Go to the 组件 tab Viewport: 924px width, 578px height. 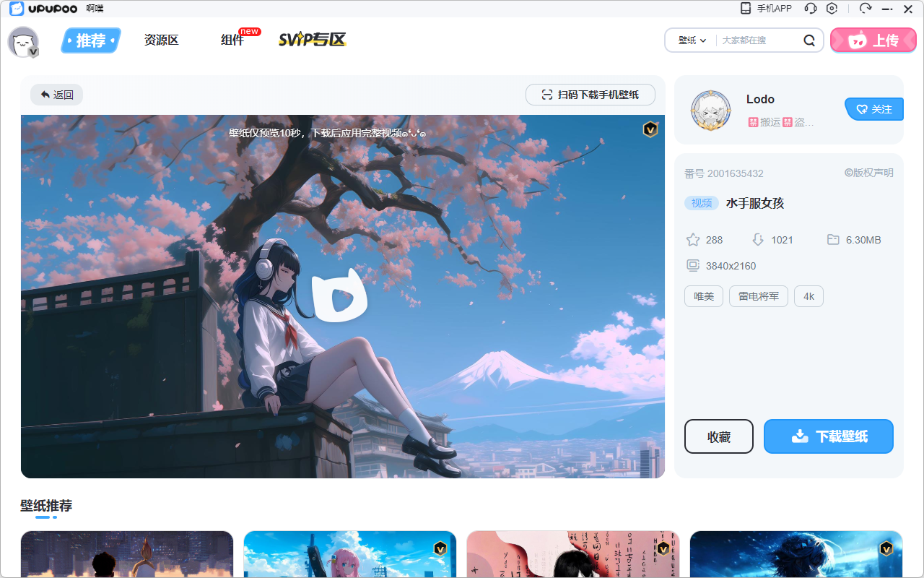coord(232,40)
